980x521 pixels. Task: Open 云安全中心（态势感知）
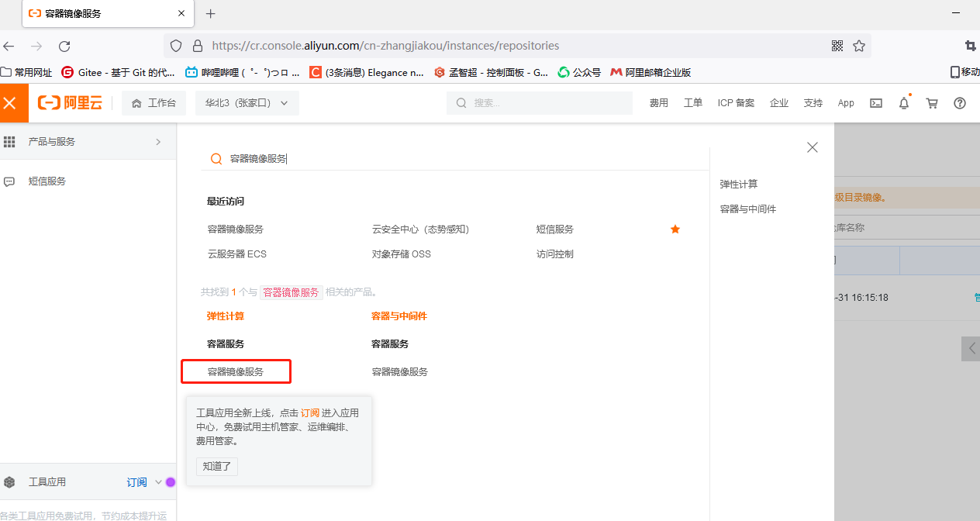pyautogui.click(x=421, y=229)
